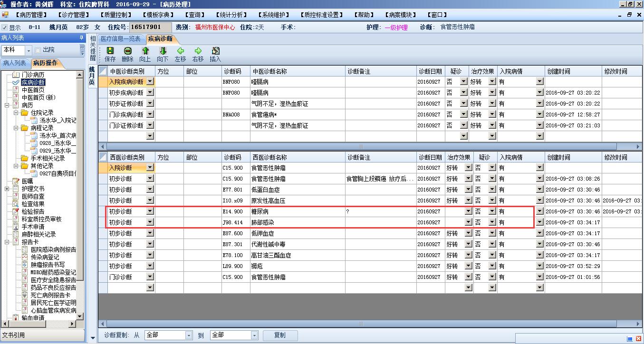Image resolution: width=644 pixels, height=344 pixels.
Task: Open 死亡病例报告卡 node
Action: (50, 295)
